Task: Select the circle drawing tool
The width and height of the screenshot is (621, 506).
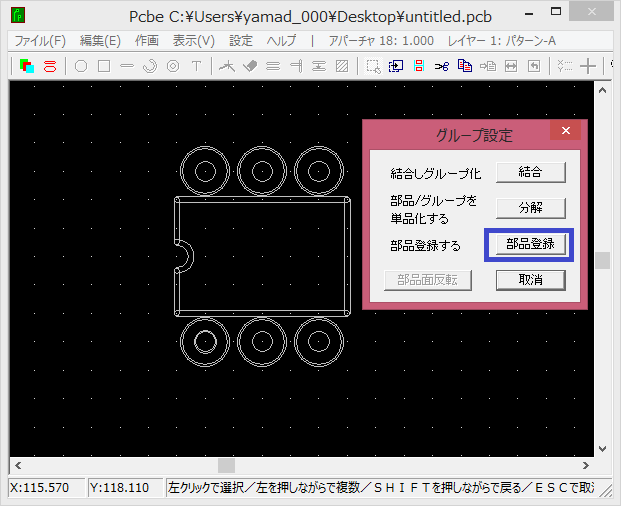Action: [81, 66]
